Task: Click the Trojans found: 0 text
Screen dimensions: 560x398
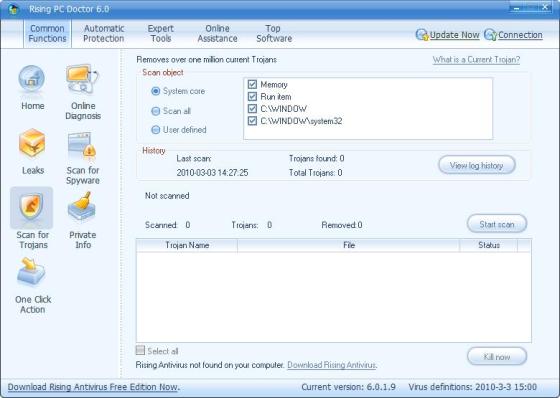Action: [x=316, y=159]
